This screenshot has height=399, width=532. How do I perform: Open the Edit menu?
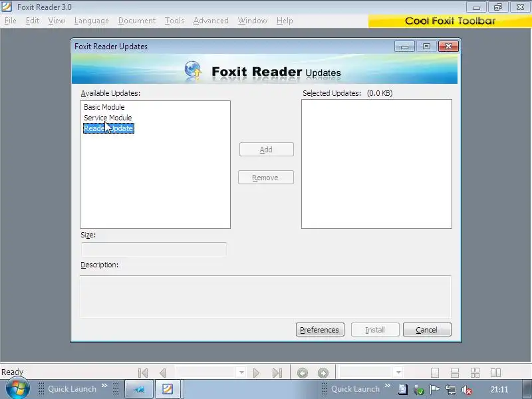coord(33,21)
